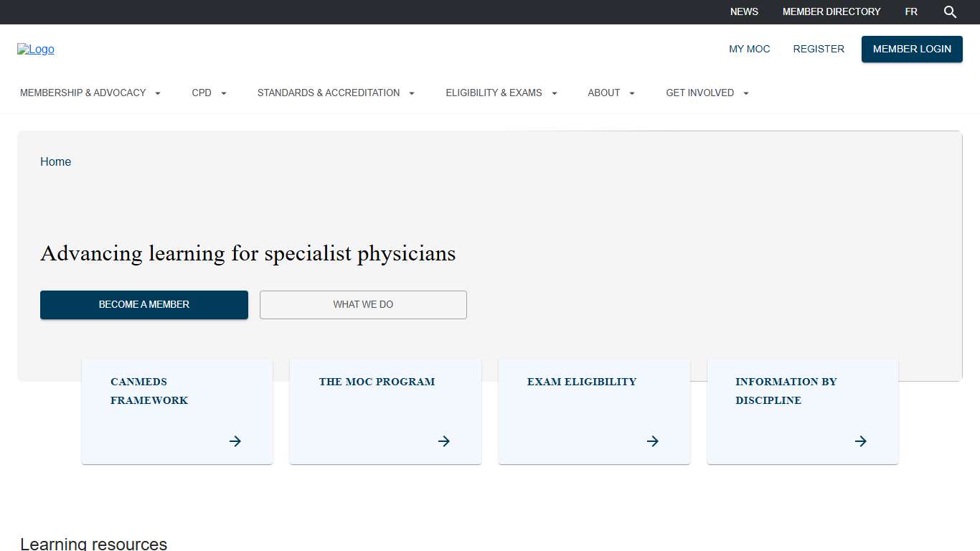
Task: Click the search magnifier icon
Action: tap(950, 12)
